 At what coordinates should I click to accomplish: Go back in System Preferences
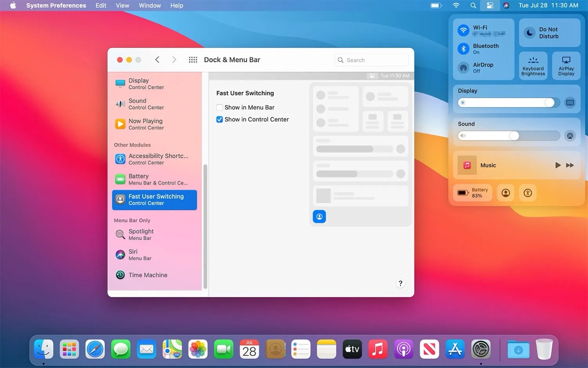tap(157, 60)
